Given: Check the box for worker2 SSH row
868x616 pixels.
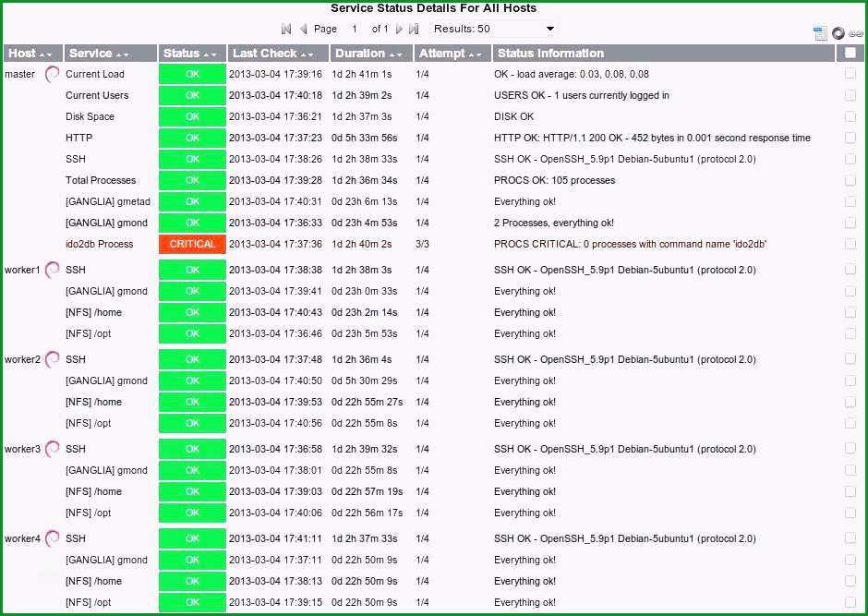Looking at the screenshot, I should [x=850, y=359].
